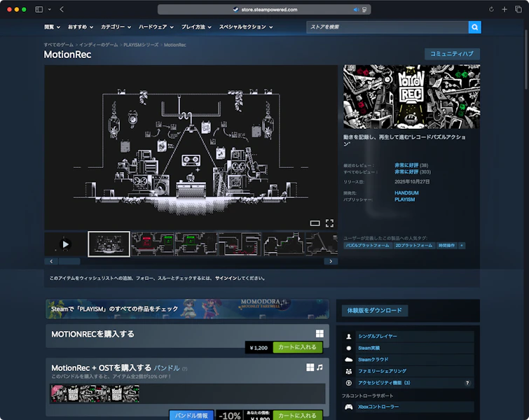Mute the tab audio speaker icon
The image size is (529, 420).
point(356,10)
